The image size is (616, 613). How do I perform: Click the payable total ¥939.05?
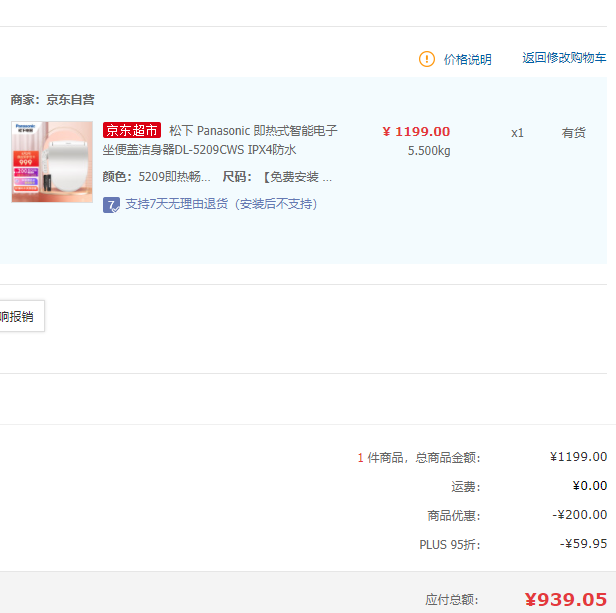[x=566, y=600]
